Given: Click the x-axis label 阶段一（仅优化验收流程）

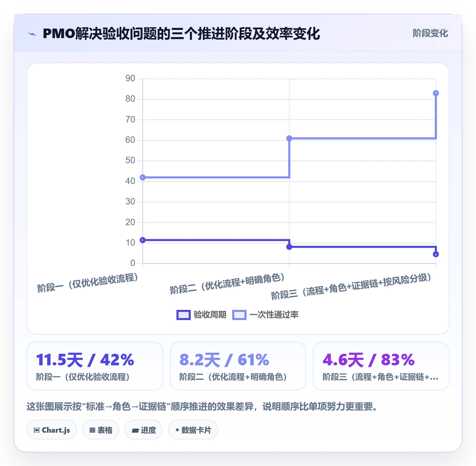Looking at the screenshot, I should [x=88, y=283].
